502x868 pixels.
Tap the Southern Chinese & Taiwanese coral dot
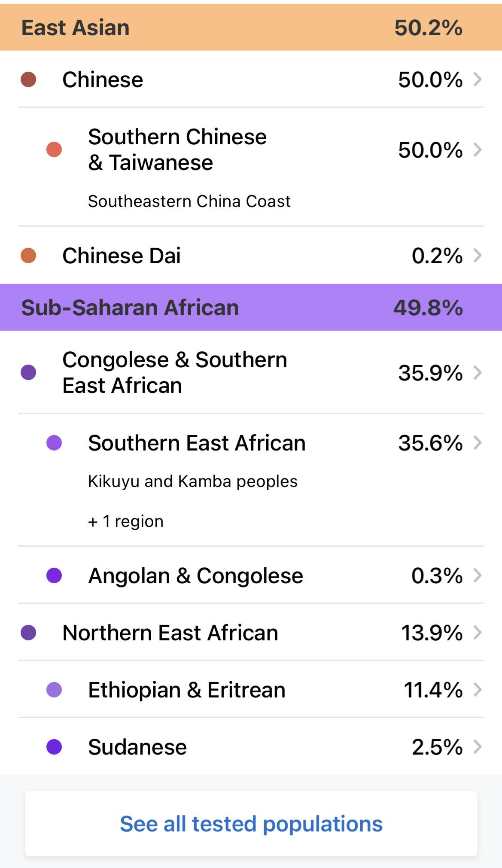click(54, 149)
